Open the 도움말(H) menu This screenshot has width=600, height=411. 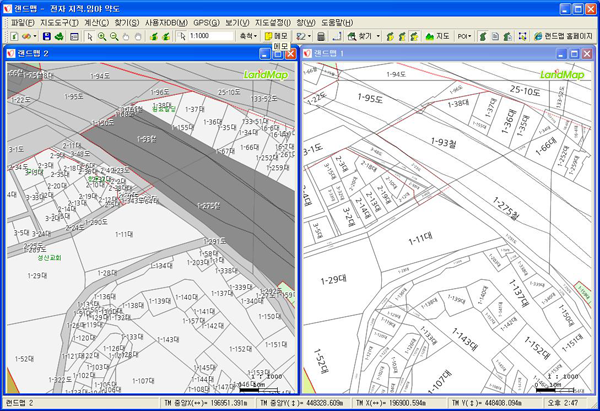point(336,23)
